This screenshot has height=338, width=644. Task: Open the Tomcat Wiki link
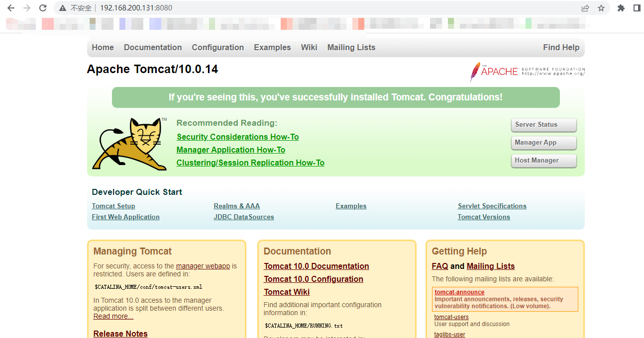coord(287,292)
